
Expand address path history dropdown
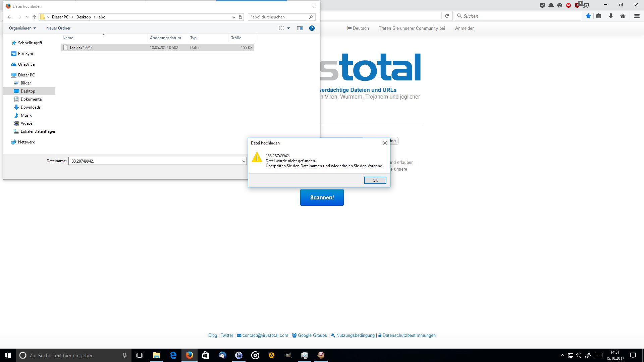pos(233,17)
